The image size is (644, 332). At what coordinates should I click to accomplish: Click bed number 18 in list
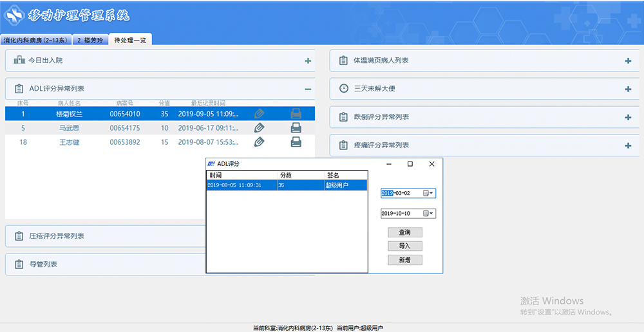(x=23, y=142)
